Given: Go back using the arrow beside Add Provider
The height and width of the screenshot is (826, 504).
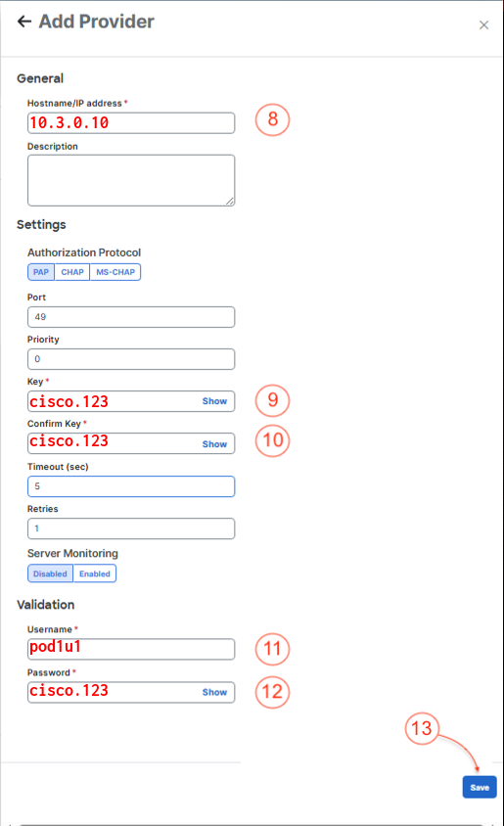Looking at the screenshot, I should click(24, 22).
